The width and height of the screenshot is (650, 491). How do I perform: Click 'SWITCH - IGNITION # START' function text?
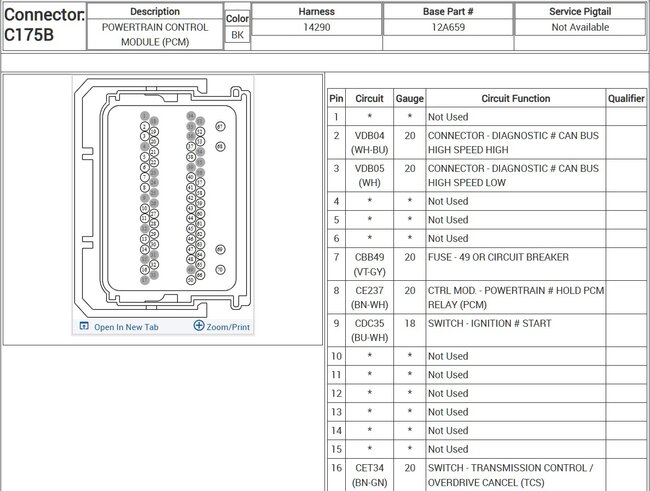[x=490, y=323]
